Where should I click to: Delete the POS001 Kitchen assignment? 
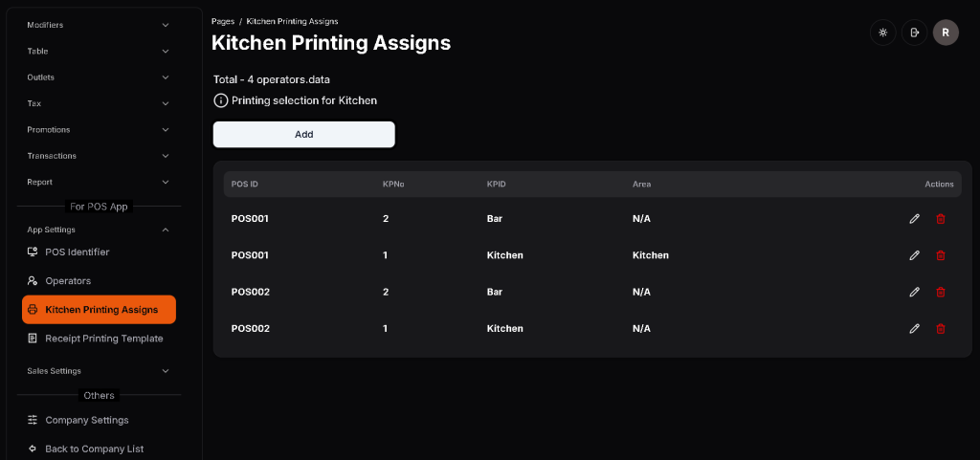(x=940, y=255)
